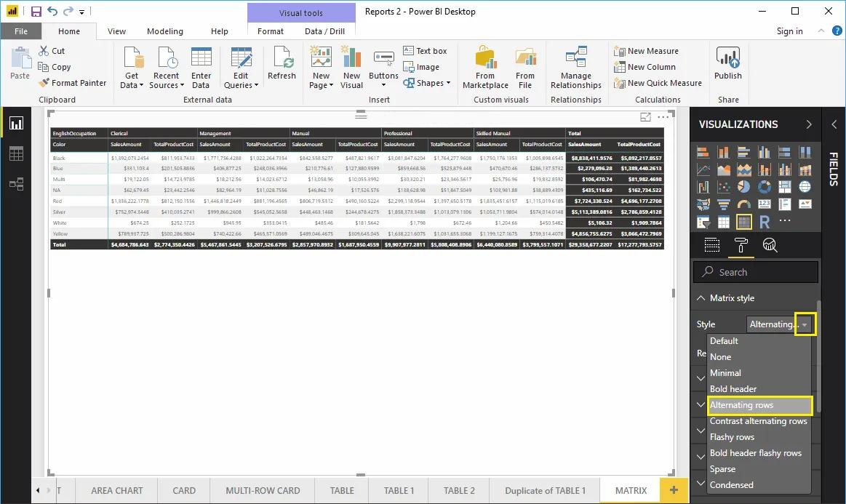Viewport: 846px width, 504px height.
Task: Click the Sign in link
Action: [790, 31]
